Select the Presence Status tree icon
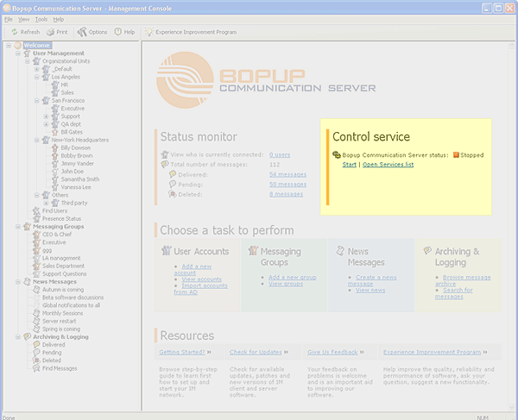The height and width of the screenshot is (420, 518). [x=35, y=218]
